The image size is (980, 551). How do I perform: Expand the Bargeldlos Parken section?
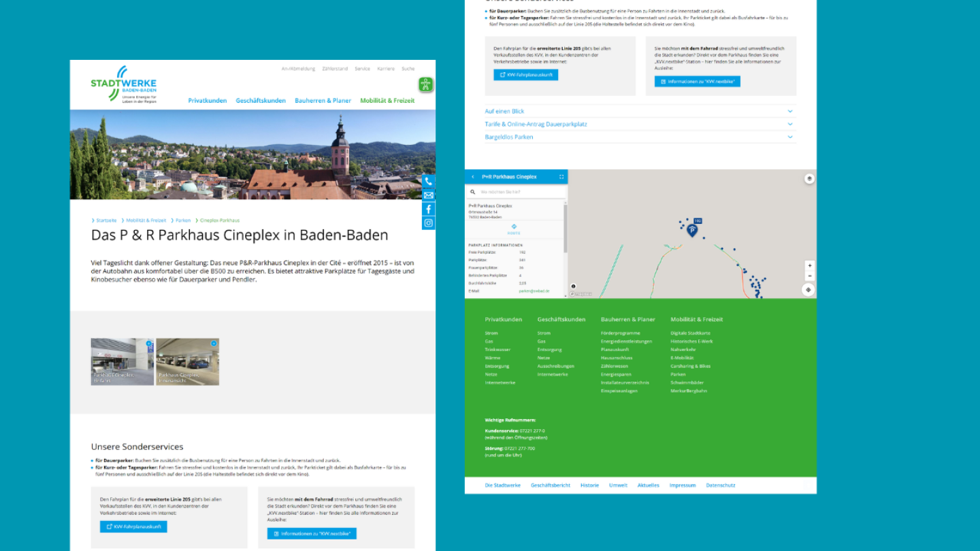[x=639, y=137]
